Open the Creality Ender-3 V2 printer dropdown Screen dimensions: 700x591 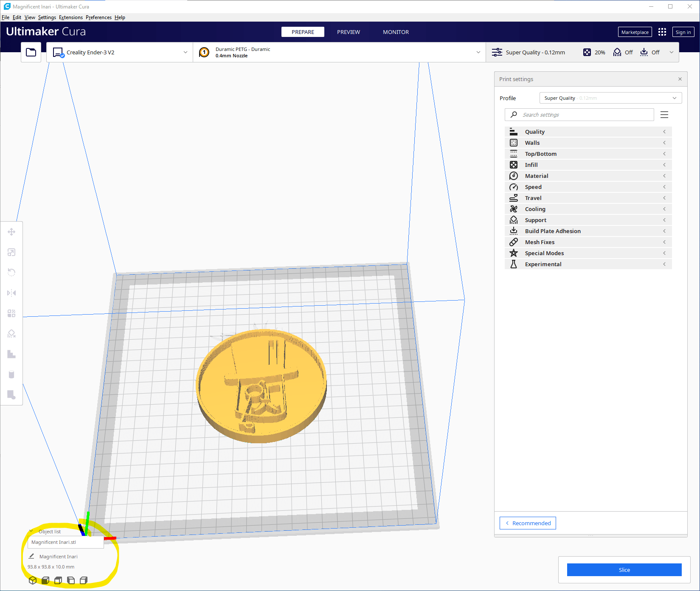(120, 52)
